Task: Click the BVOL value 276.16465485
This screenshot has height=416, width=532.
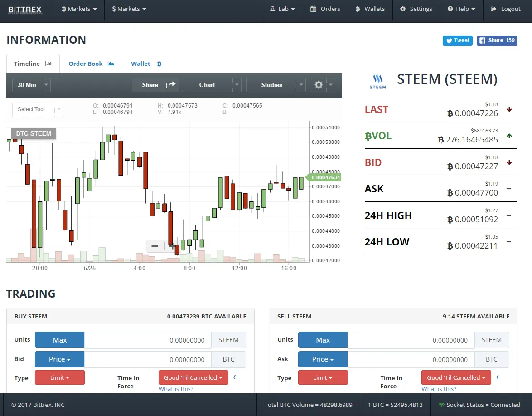Action: (x=468, y=140)
